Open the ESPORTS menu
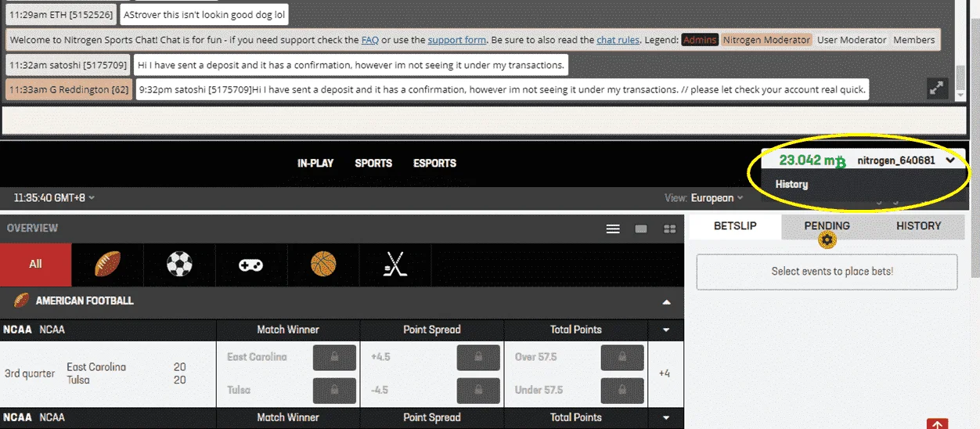Image resolution: width=980 pixels, height=429 pixels. (x=434, y=164)
